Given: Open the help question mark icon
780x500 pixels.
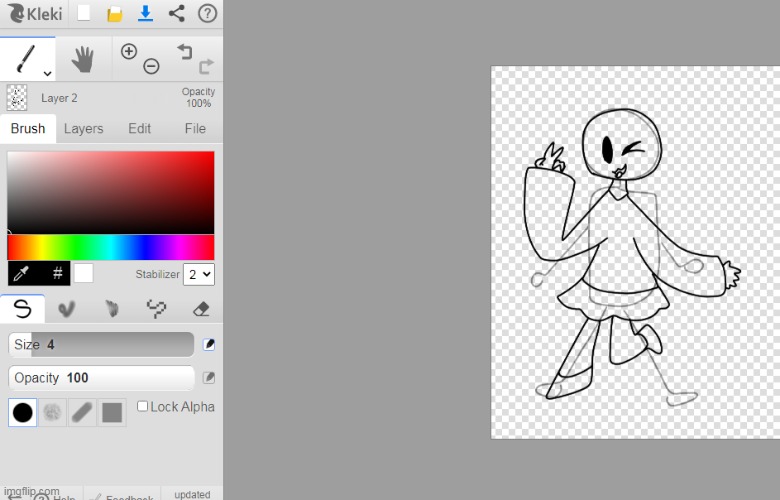Looking at the screenshot, I should (x=207, y=13).
